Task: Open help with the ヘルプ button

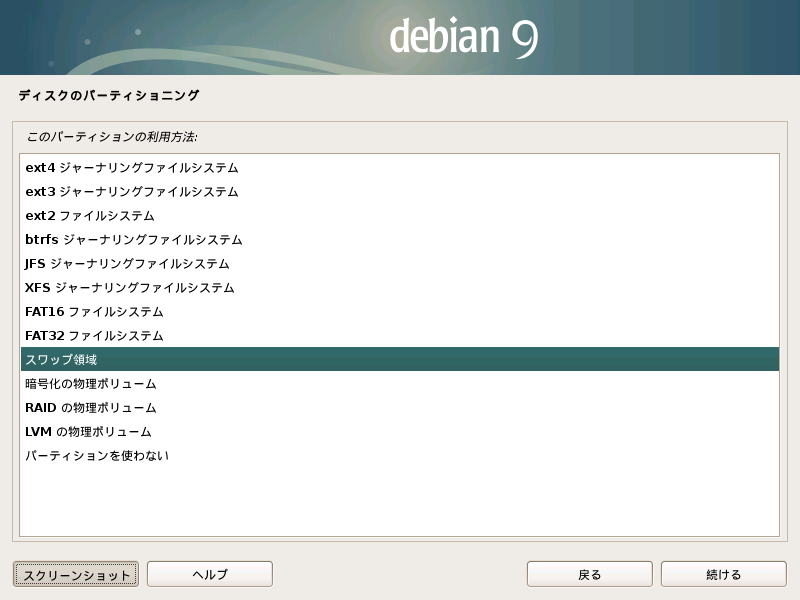Action: click(x=210, y=574)
